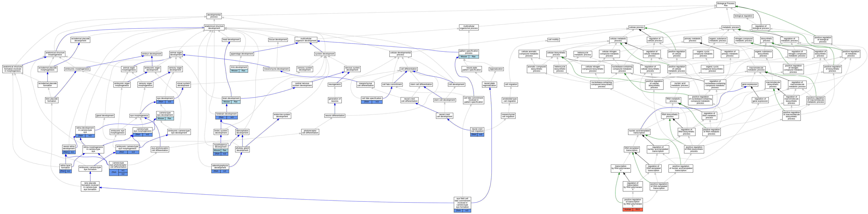This screenshot has height=214, width=868.
Task: Select the 'endocrine system development' node
Action: [282, 115]
